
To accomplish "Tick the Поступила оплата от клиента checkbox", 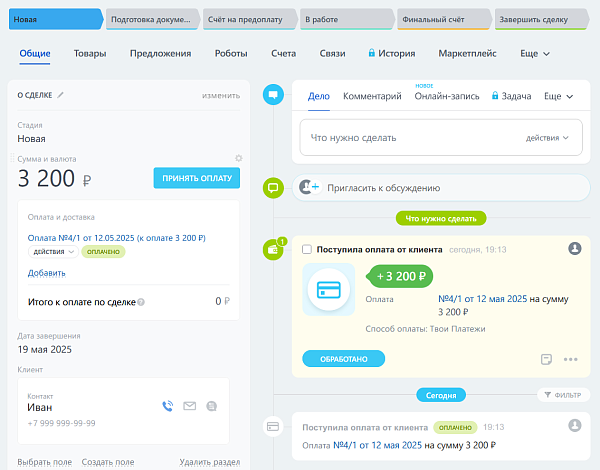I will pyautogui.click(x=307, y=250).
